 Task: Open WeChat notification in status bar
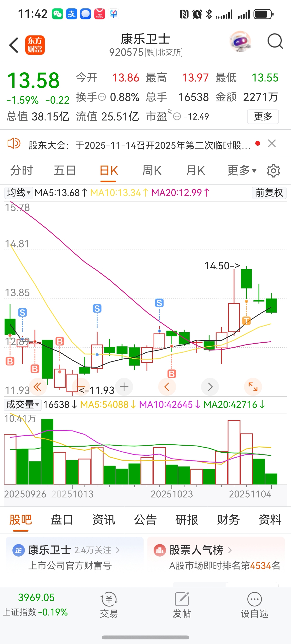tap(57, 14)
